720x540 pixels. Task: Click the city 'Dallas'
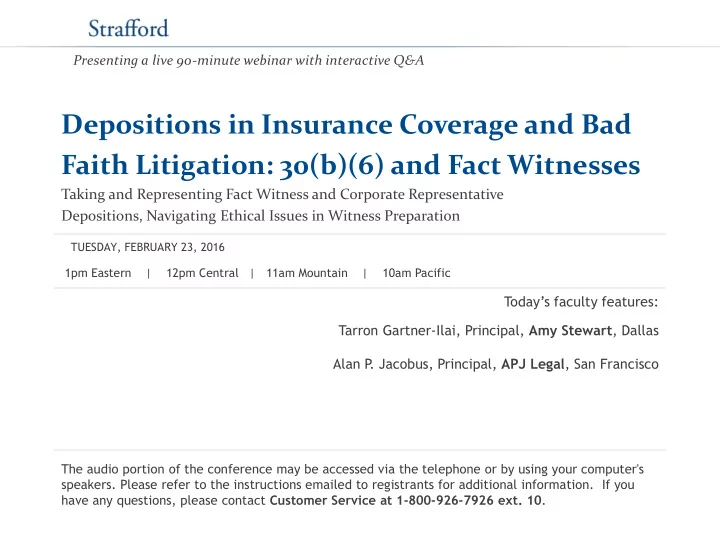coord(640,331)
